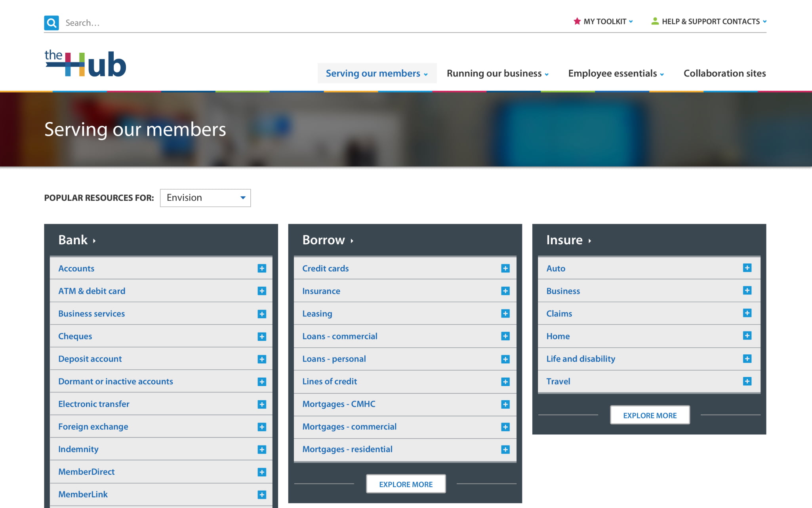Click plus icon for Foreign exchange
Image resolution: width=812 pixels, height=508 pixels.
pyautogui.click(x=262, y=427)
